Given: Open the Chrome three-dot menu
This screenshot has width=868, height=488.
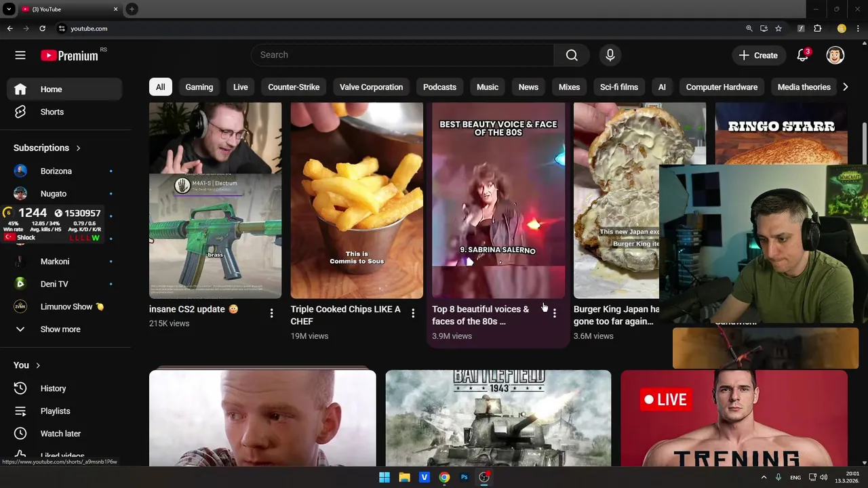Looking at the screenshot, I should [x=859, y=28].
